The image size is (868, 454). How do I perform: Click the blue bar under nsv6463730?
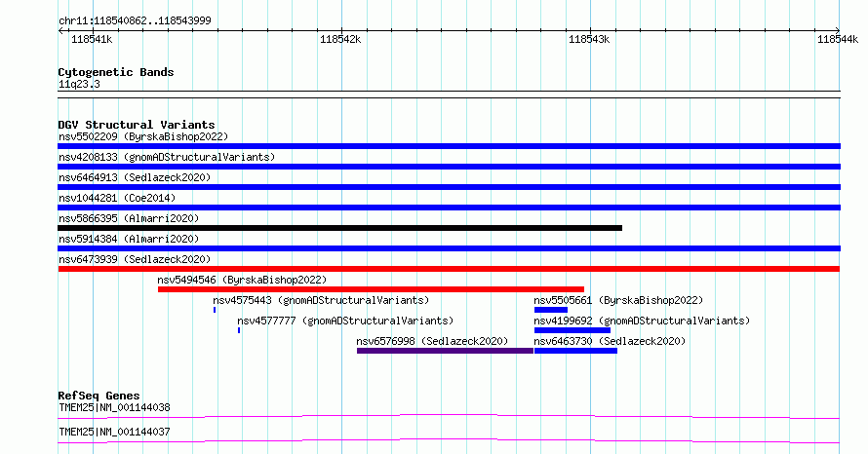575,351
